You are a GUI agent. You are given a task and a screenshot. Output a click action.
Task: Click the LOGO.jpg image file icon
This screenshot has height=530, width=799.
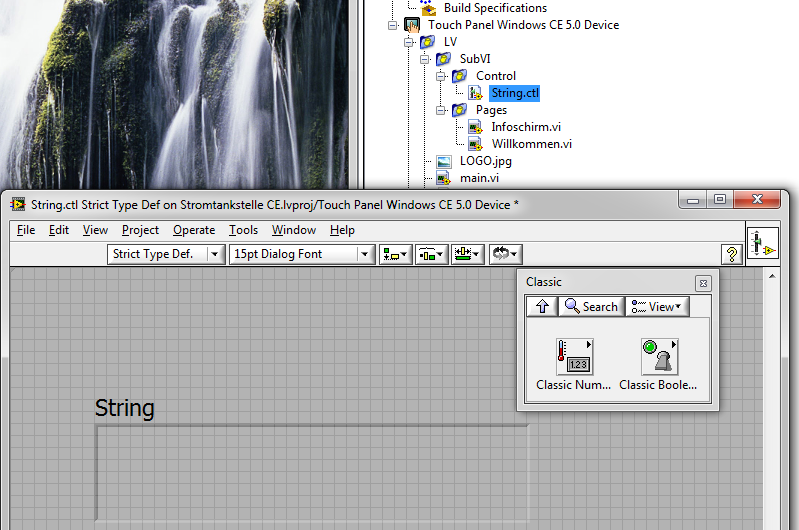click(x=444, y=162)
